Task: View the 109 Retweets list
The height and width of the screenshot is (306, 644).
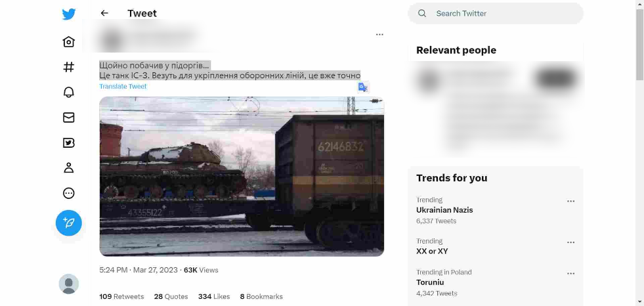Action: tap(121, 297)
